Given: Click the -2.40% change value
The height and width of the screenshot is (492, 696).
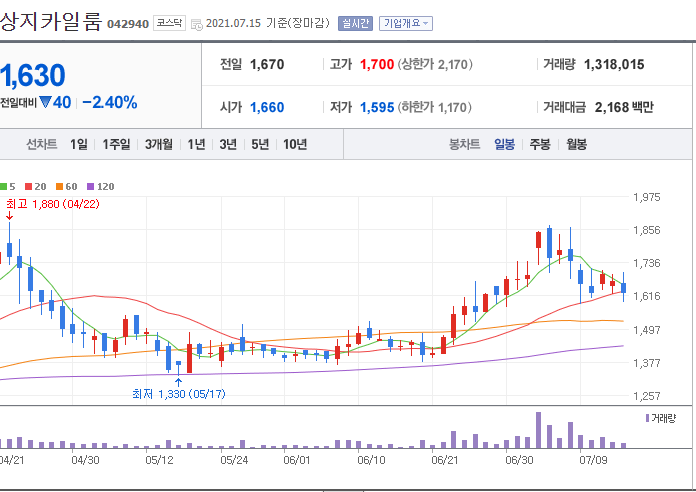Looking at the screenshot, I should (x=110, y=103).
